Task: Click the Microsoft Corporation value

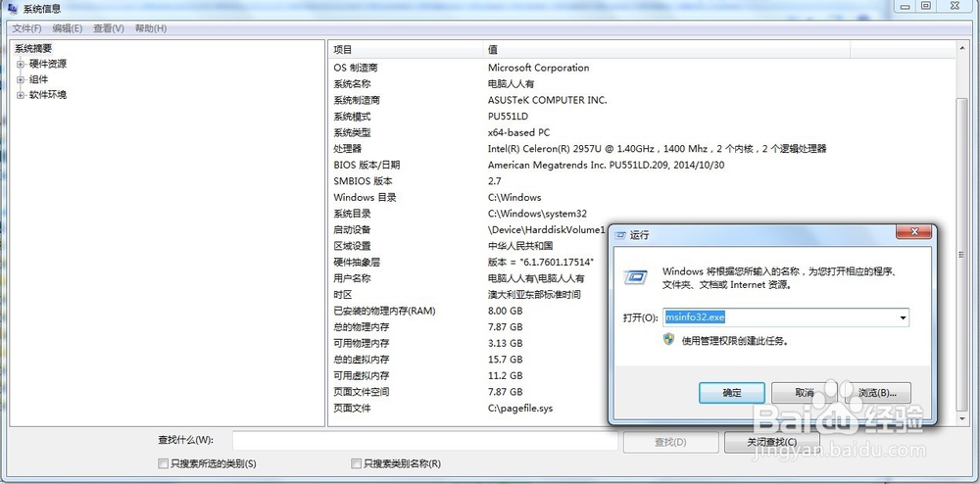Action: tap(538, 68)
